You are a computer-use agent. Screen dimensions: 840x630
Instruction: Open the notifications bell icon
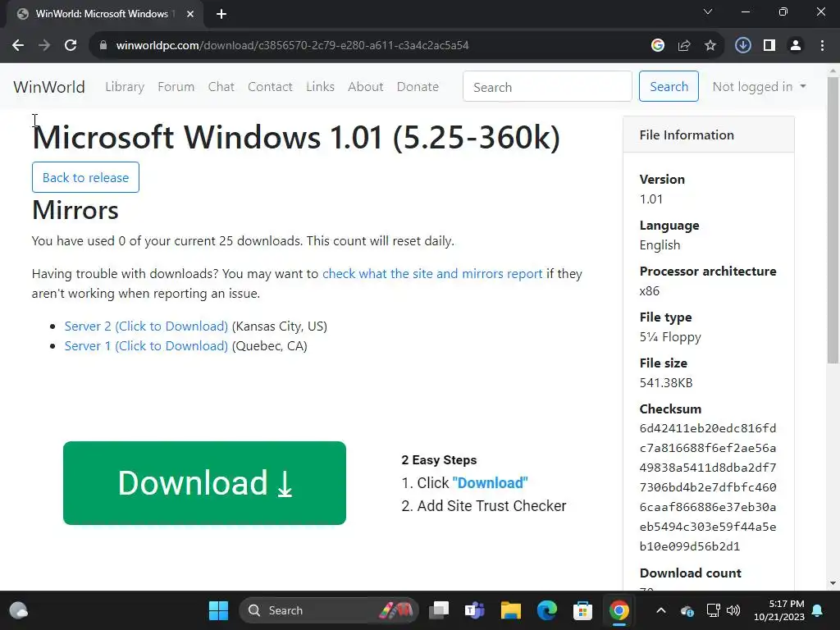(818, 610)
